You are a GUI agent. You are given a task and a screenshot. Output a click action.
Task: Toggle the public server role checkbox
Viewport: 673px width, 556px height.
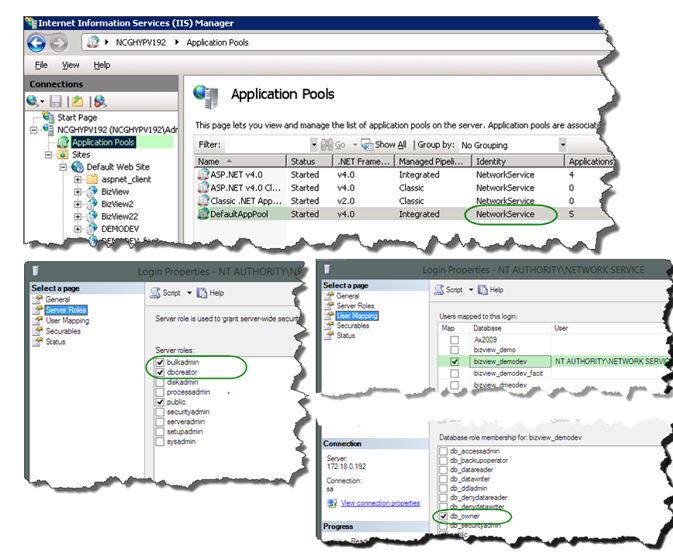[x=160, y=402]
